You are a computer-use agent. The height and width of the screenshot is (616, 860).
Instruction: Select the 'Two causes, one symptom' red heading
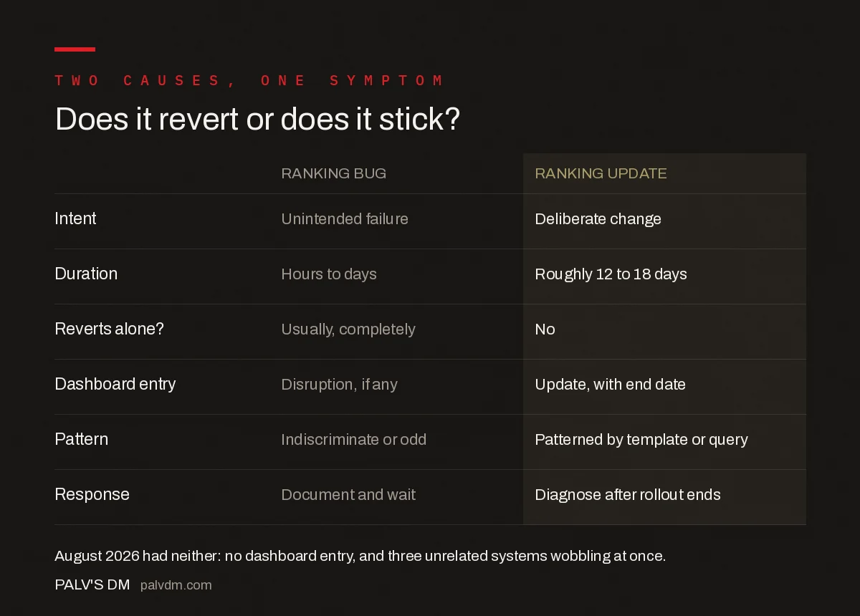(x=249, y=80)
